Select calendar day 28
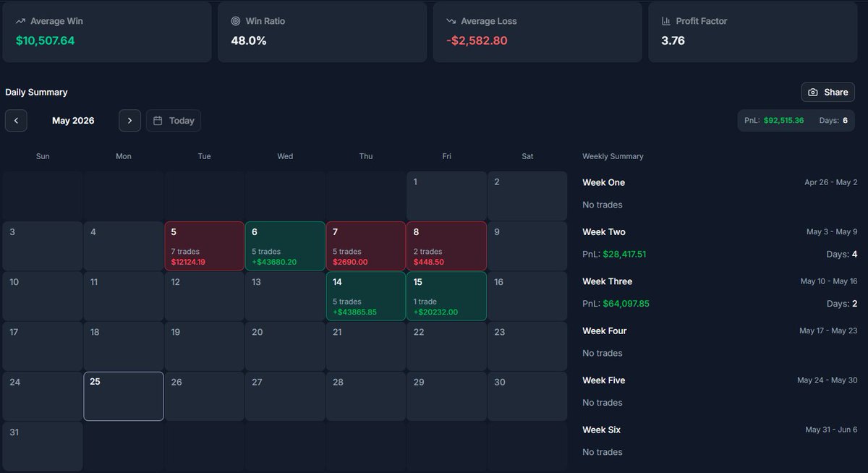 tap(366, 396)
